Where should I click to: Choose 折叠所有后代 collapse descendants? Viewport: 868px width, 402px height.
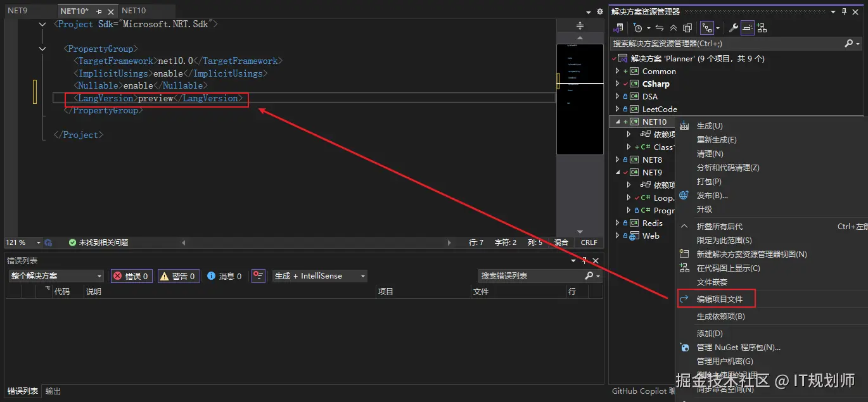(x=720, y=227)
